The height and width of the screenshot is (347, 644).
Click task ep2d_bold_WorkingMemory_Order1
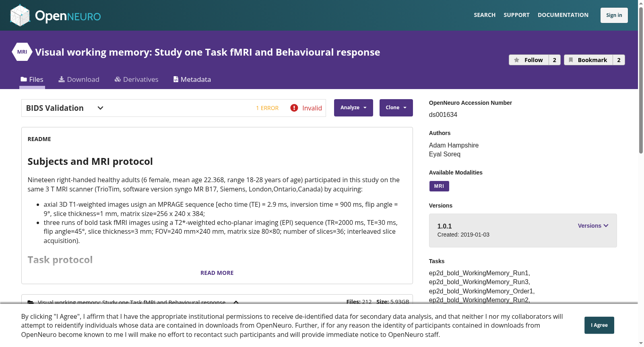click(x=481, y=291)
